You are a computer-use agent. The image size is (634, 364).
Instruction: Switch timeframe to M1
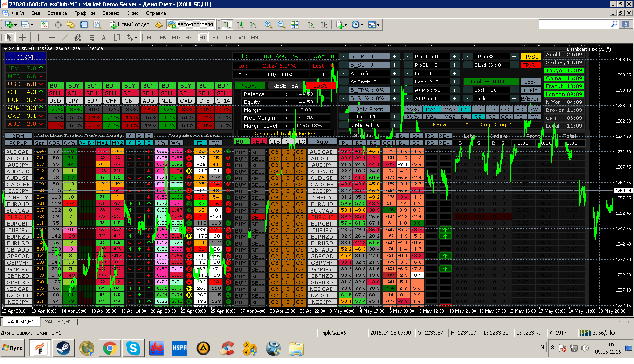click(150, 37)
